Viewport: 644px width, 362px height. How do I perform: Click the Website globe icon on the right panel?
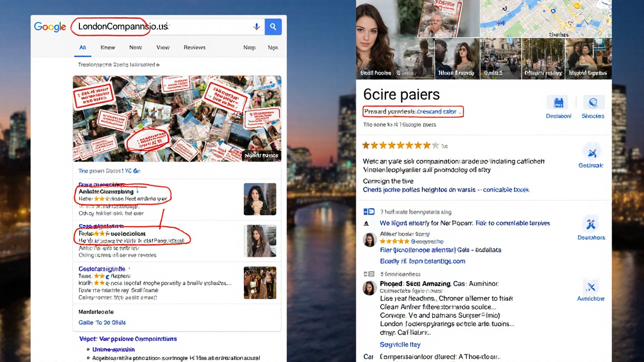[593, 103]
